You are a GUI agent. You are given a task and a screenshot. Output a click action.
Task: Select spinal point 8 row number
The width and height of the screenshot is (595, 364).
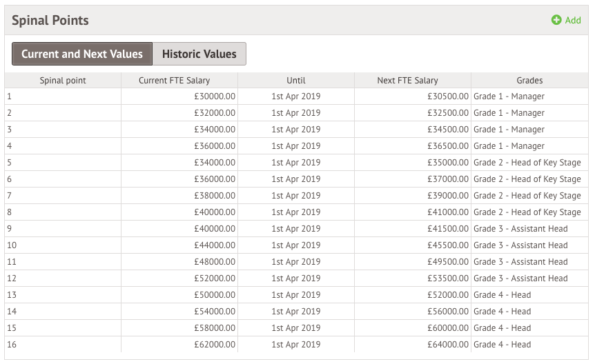(x=9, y=212)
